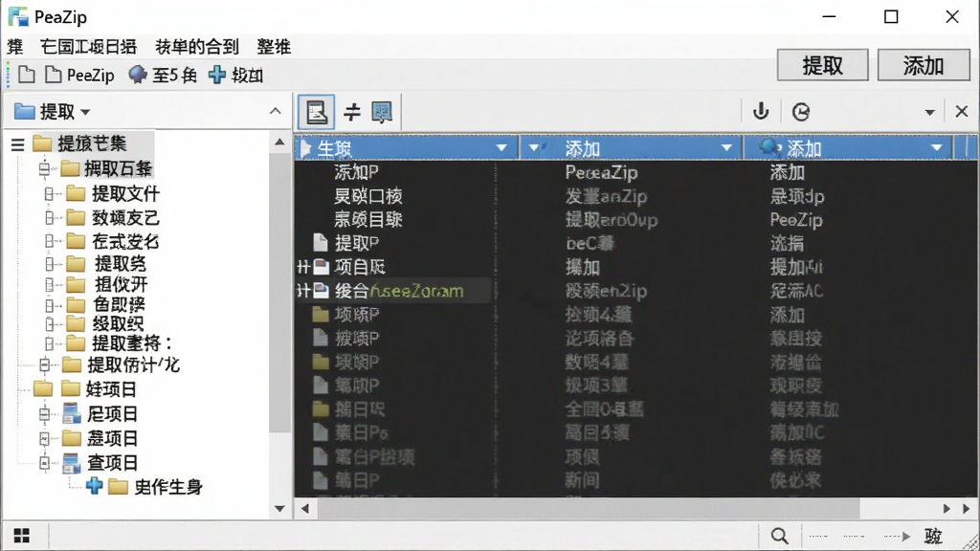Click the 添加 button at top right
This screenshot has width=980, height=551.
click(x=924, y=65)
